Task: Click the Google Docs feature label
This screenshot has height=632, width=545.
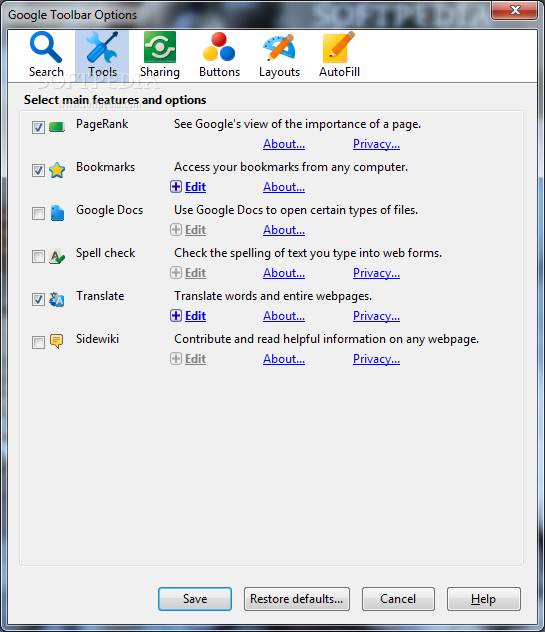Action: [110, 210]
